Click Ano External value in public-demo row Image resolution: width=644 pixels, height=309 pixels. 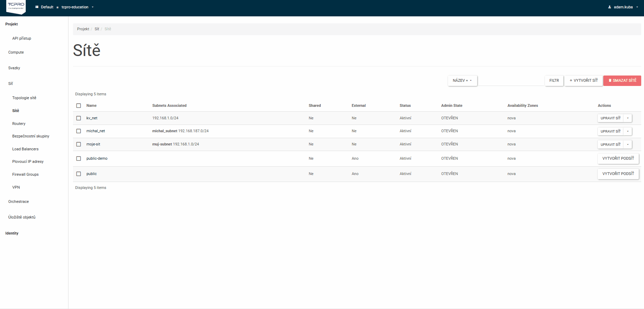click(x=355, y=158)
